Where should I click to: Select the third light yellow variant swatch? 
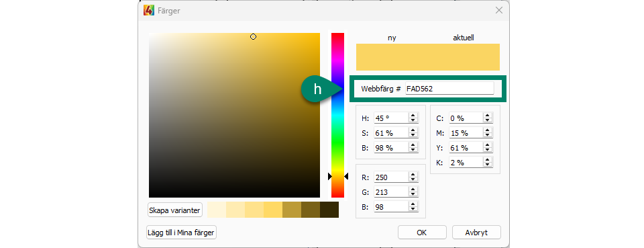point(254,210)
